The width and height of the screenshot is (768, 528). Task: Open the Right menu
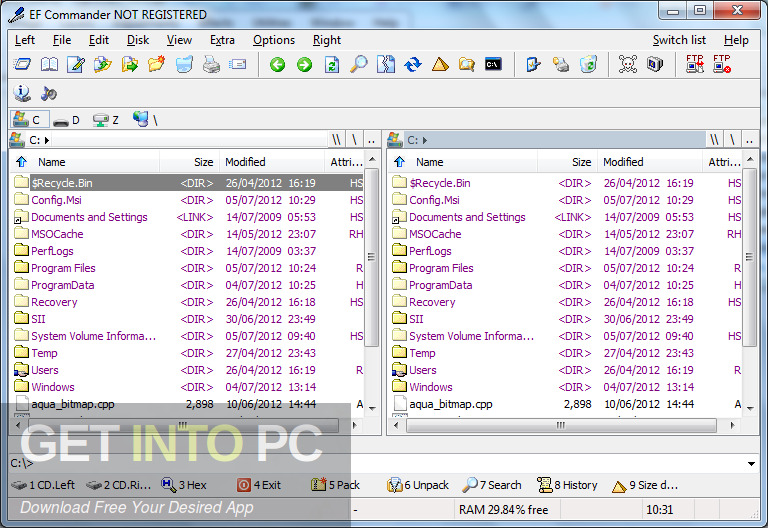[x=327, y=40]
